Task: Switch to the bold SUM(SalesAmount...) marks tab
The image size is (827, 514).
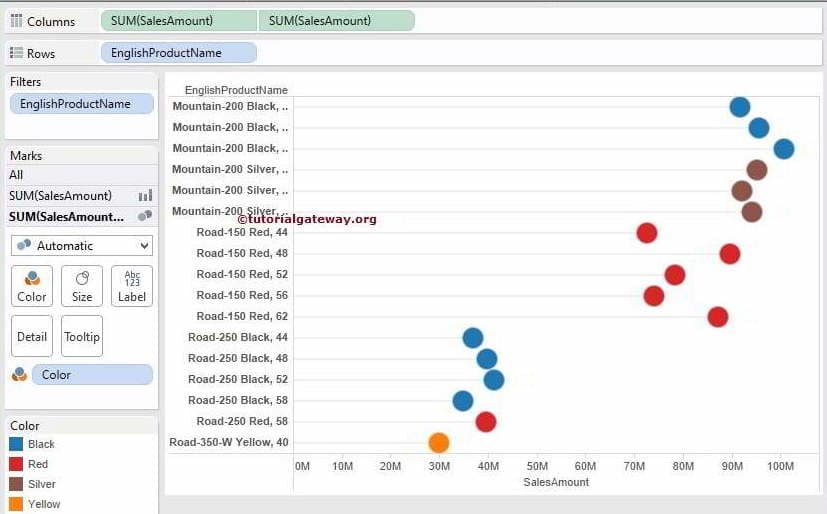Action: (82, 217)
